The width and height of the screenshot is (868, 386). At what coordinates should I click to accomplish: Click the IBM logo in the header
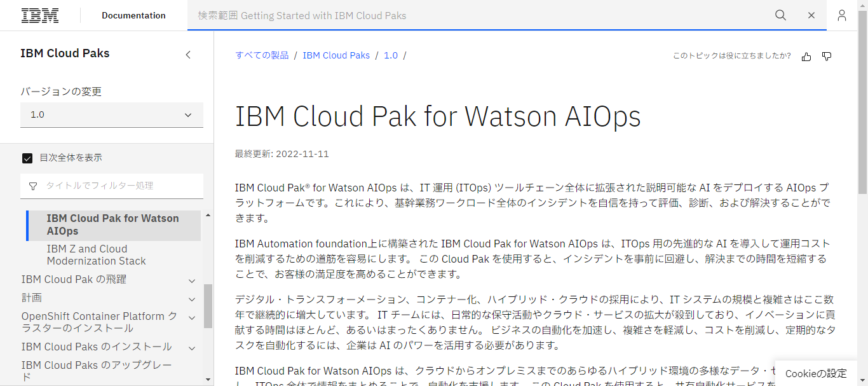click(40, 15)
